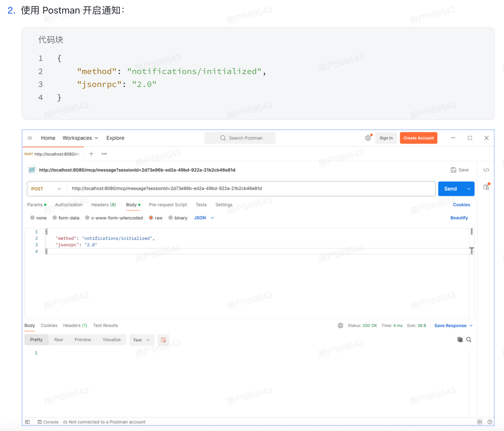Open the response Cookies tab
This screenshot has height=431, width=504.
coord(49,326)
